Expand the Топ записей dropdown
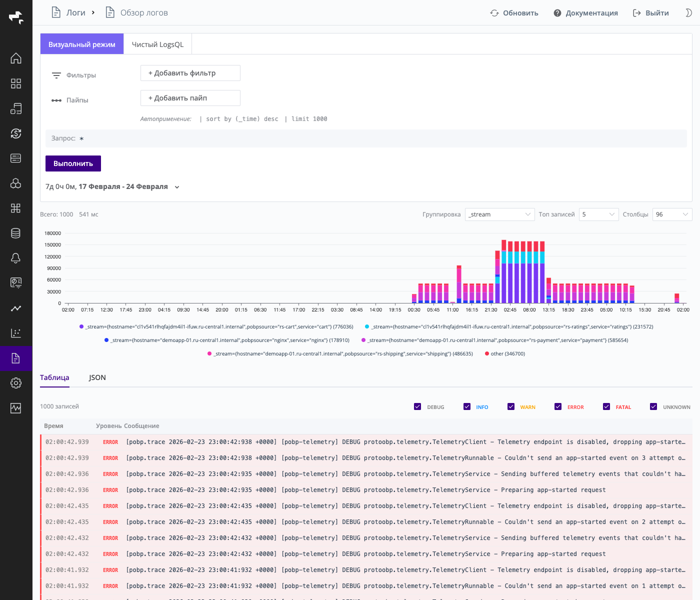This screenshot has width=700, height=600. pyautogui.click(x=598, y=214)
